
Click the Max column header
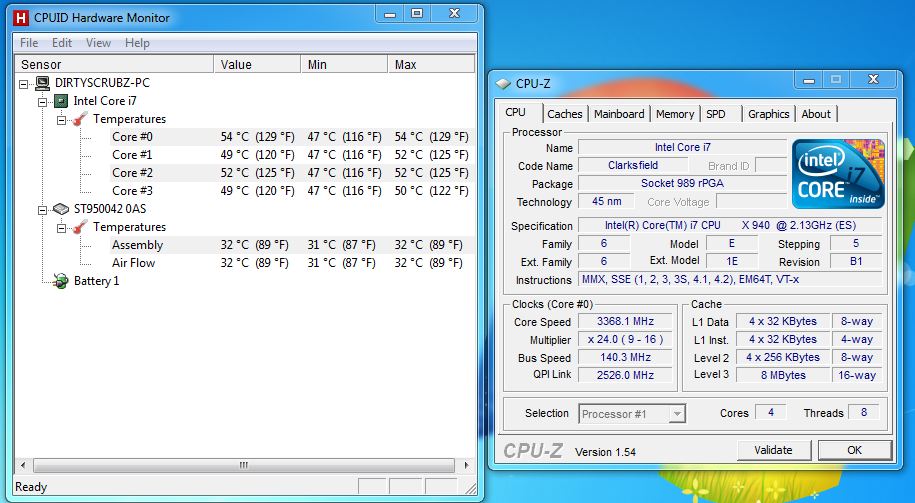[431, 64]
